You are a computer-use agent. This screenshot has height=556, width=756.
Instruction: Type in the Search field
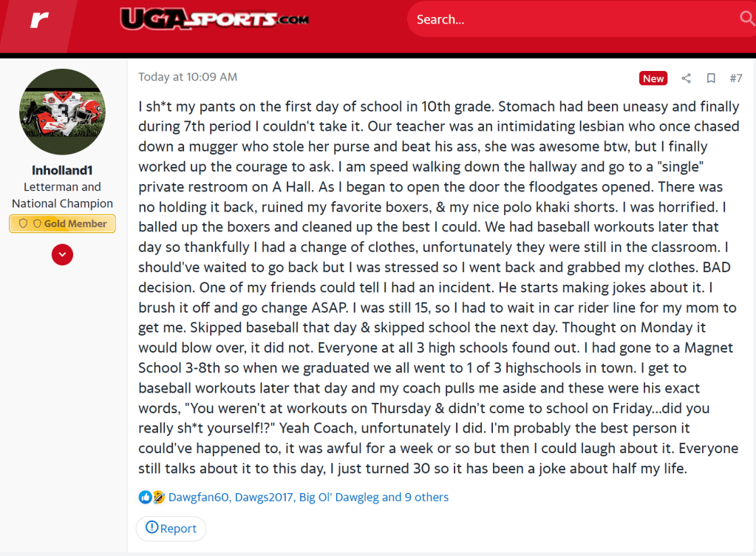(x=569, y=20)
